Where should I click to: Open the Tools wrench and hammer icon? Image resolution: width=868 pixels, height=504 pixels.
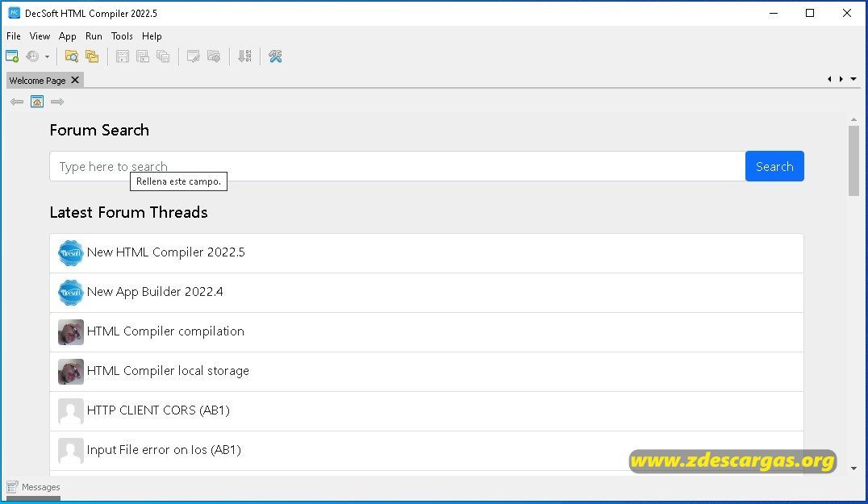point(275,56)
